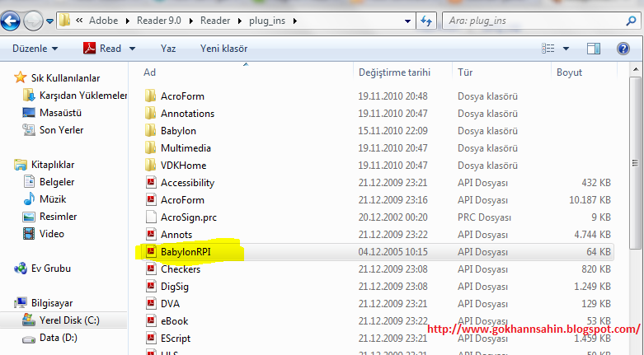Select Data (D:) drive
This screenshot has width=644, height=355.
click(49, 338)
